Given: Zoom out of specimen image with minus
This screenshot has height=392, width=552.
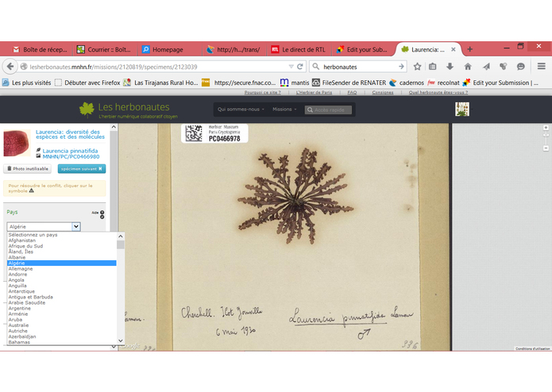Looking at the screenshot, I should click(546, 148).
